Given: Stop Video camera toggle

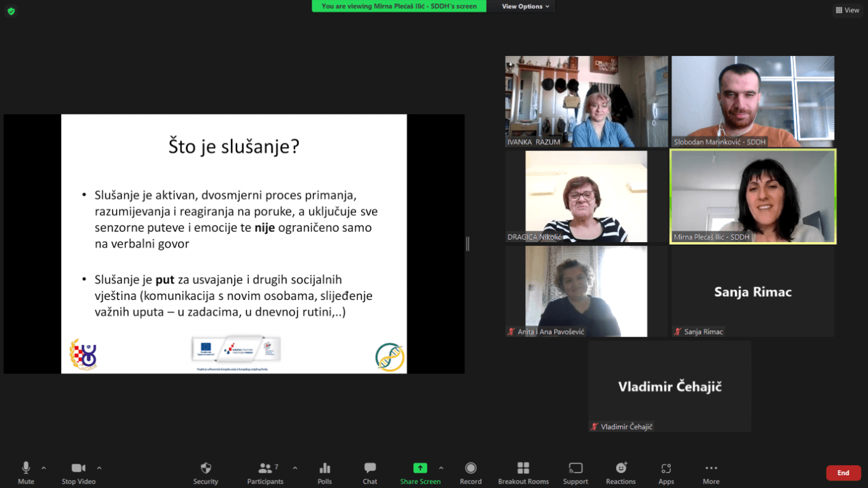Looking at the screenshot, I should tap(78, 469).
